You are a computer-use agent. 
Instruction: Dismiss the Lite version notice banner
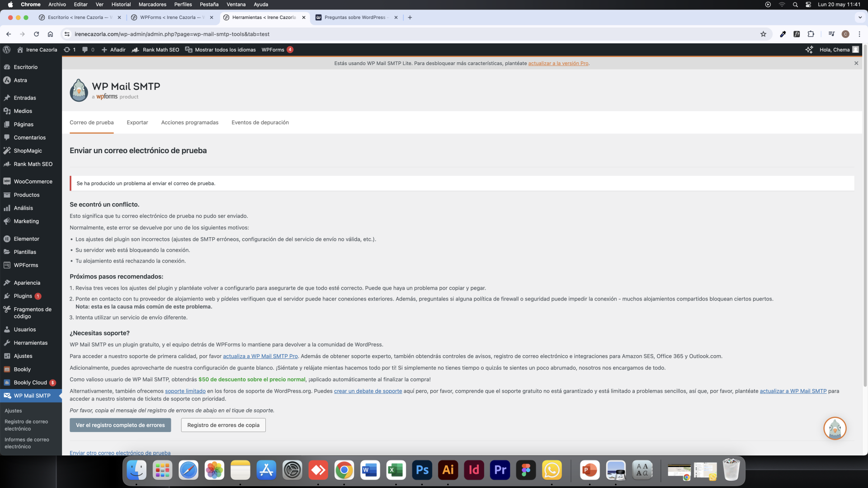pyautogui.click(x=856, y=63)
